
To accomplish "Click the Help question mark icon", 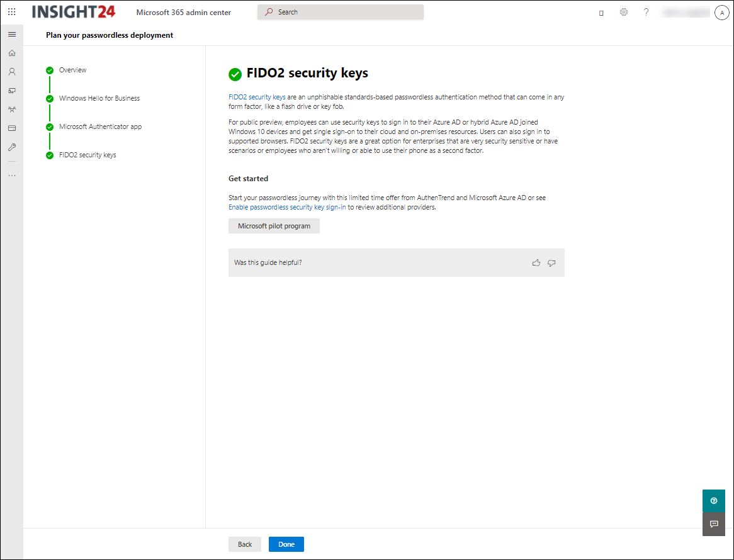I will 646,12.
